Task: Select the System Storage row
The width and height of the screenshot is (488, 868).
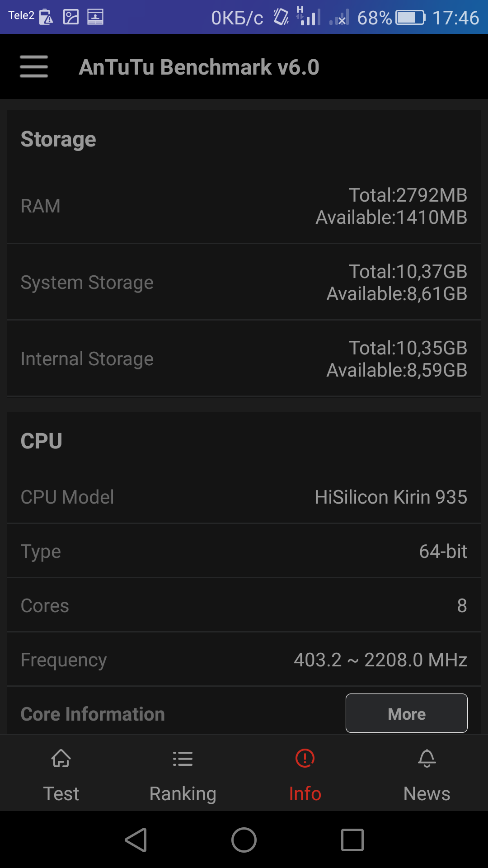Action: (244, 283)
